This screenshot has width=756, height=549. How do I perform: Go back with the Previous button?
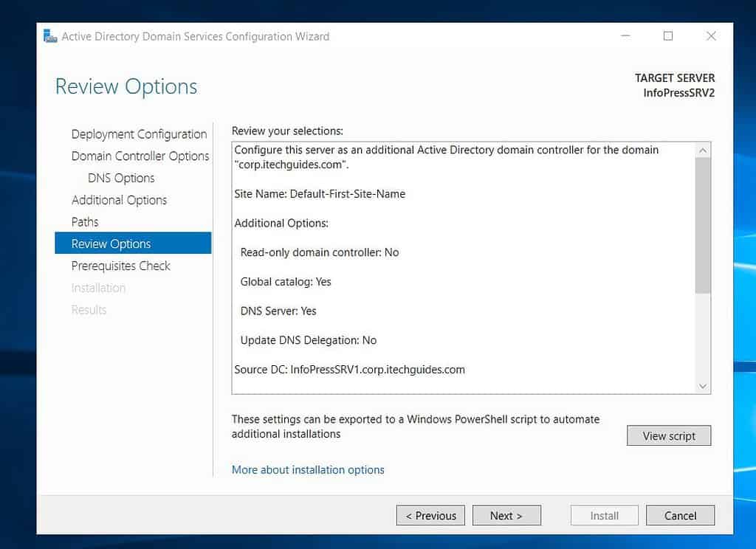pos(430,515)
